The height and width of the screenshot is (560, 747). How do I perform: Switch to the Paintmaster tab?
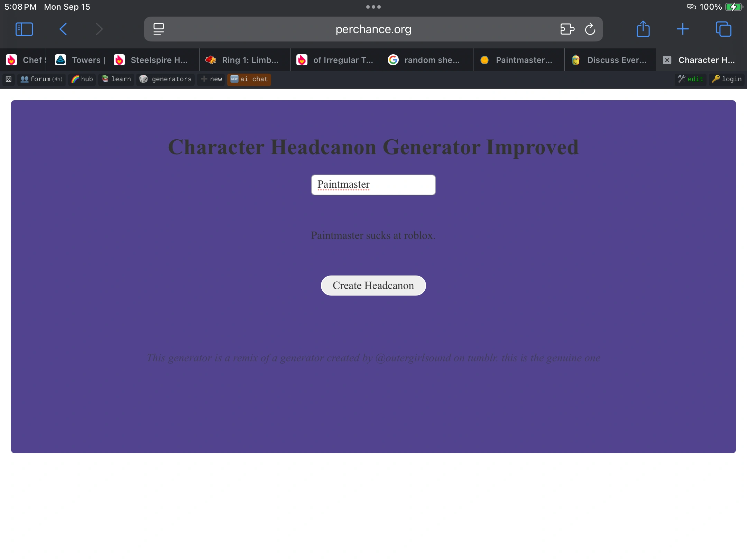518,60
